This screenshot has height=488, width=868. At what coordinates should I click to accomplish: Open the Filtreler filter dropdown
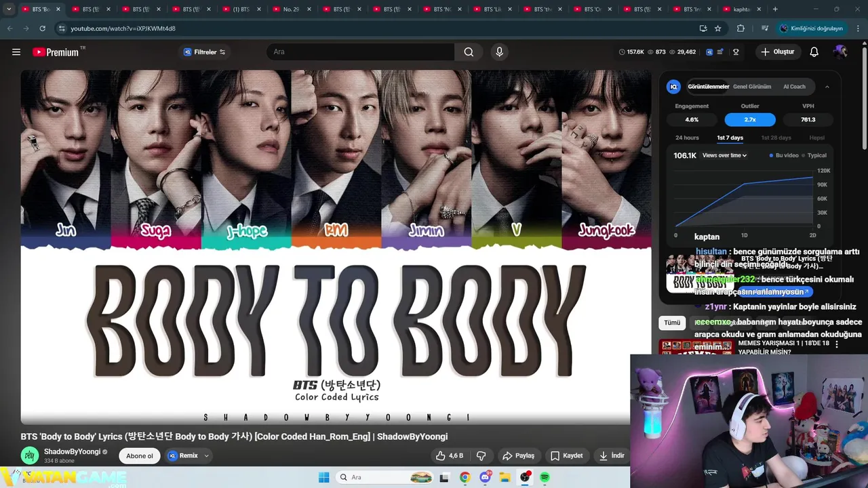[x=204, y=52]
